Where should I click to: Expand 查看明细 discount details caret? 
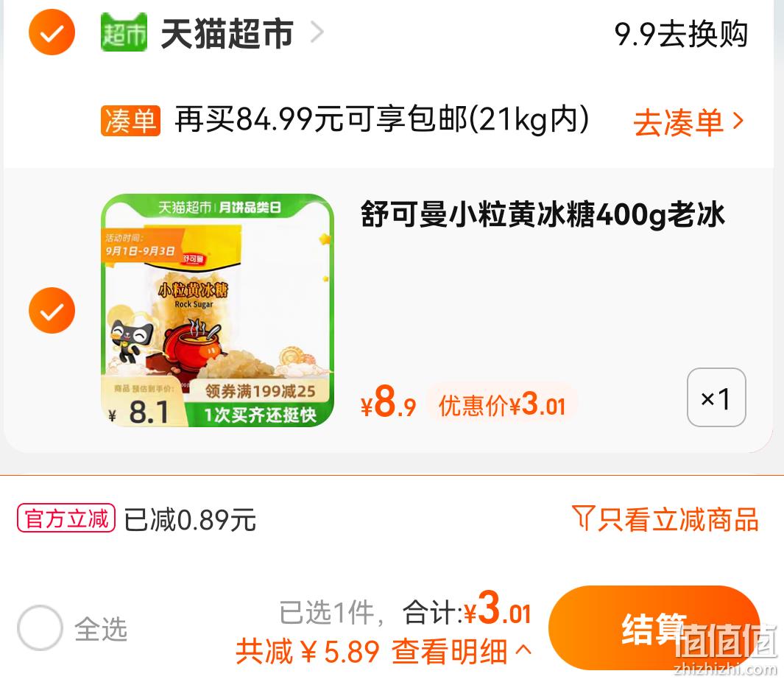[x=523, y=650]
